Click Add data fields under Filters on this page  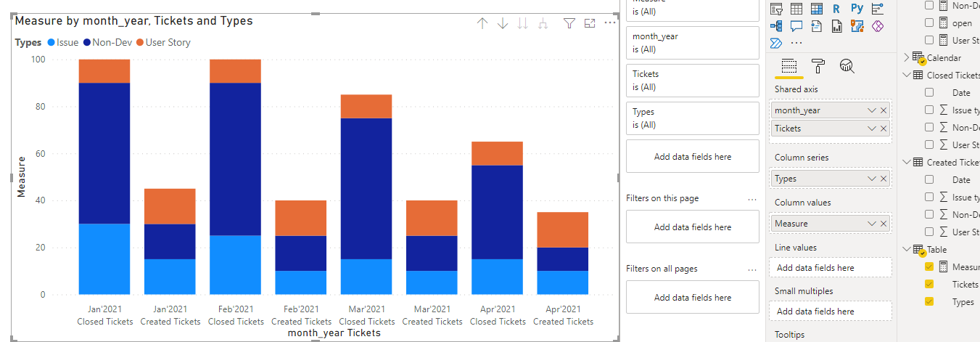point(692,227)
